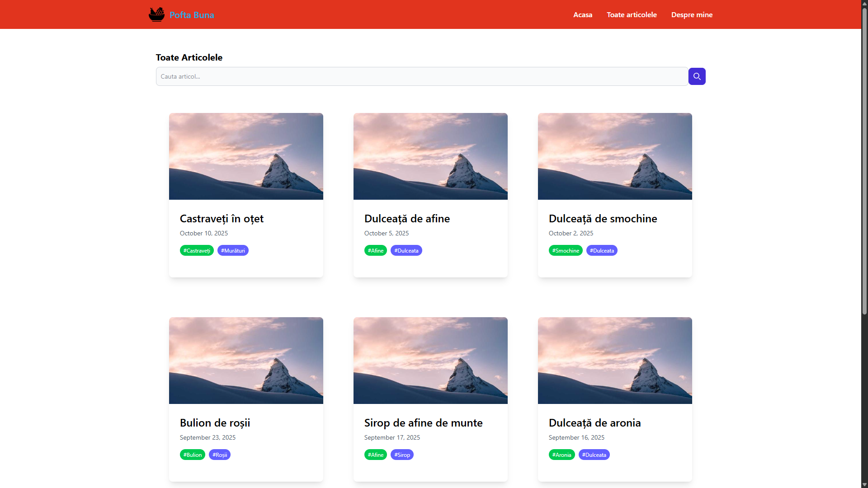The image size is (868, 488).
Task: Open the Dulceață de aronia article title
Action: [x=594, y=423]
